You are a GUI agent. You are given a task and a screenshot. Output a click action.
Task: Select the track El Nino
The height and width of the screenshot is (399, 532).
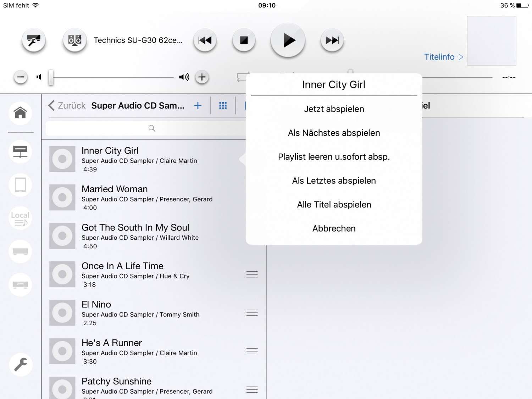(x=154, y=313)
